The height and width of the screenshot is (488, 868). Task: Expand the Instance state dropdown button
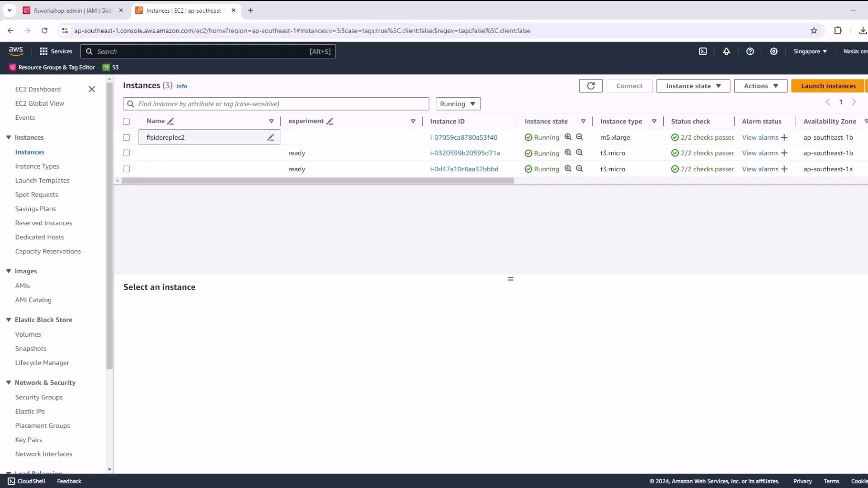(x=693, y=86)
